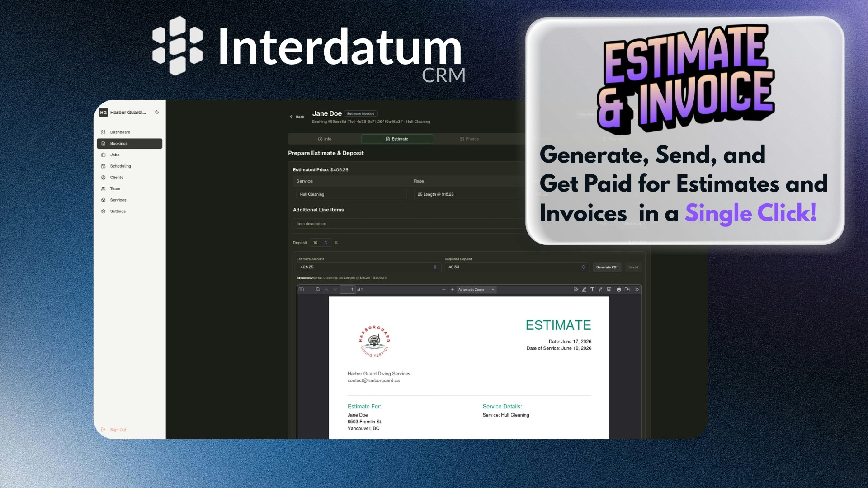The height and width of the screenshot is (488, 868).
Task: Select the PDF draw pen tool
Action: tap(601, 290)
